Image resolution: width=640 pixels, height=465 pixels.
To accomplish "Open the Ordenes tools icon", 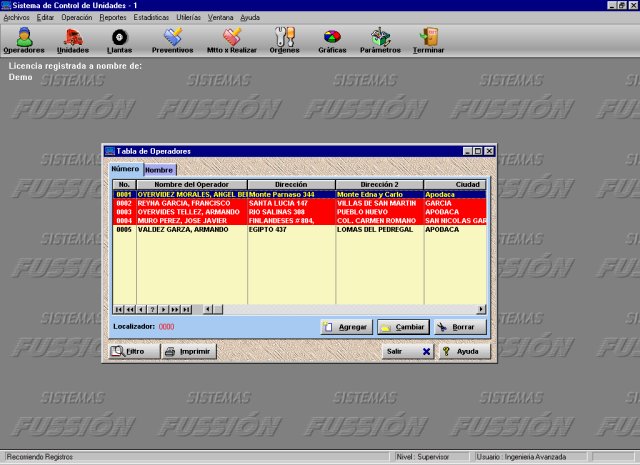I will [284, 40].
